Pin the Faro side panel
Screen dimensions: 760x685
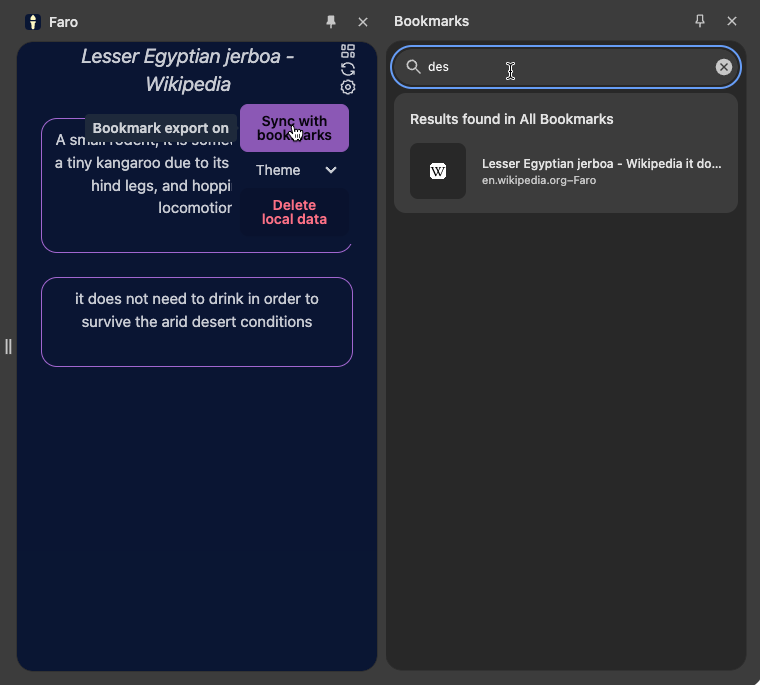coord(331,22)
